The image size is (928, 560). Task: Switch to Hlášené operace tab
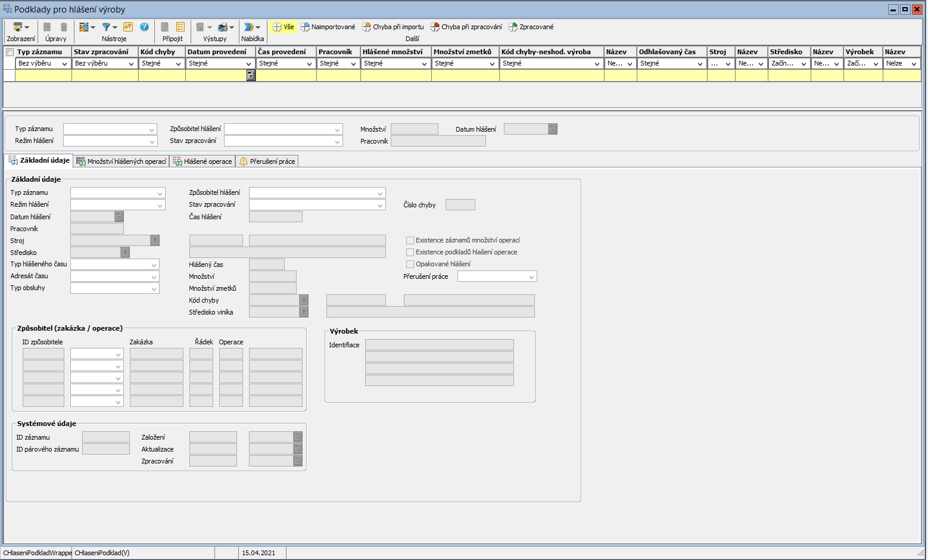[203, 161]
